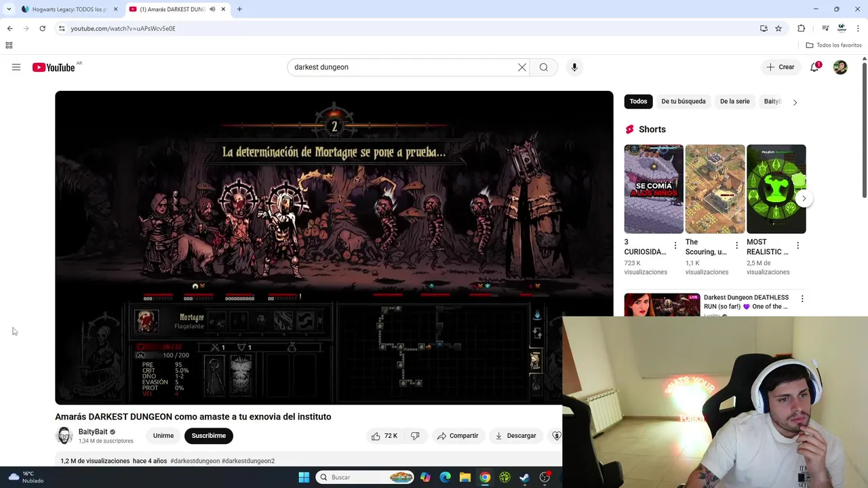This screenshot has width=868, height=488.
Task: Go to the YouTube home logo
Action: [x=54, y=67]
